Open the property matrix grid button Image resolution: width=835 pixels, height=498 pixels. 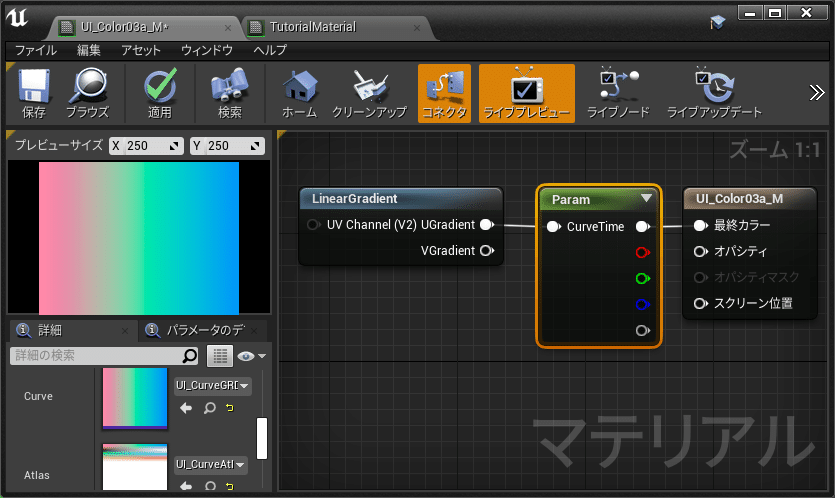[x=220, y=356]
